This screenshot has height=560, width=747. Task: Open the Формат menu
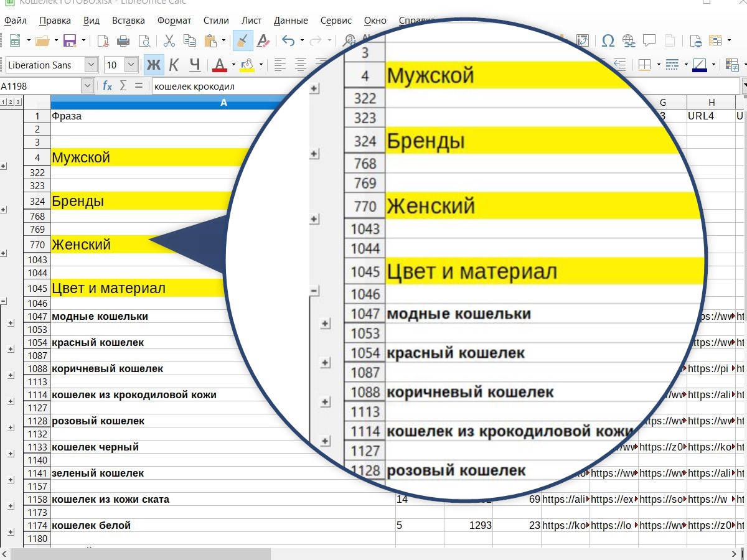click(174, 21)
